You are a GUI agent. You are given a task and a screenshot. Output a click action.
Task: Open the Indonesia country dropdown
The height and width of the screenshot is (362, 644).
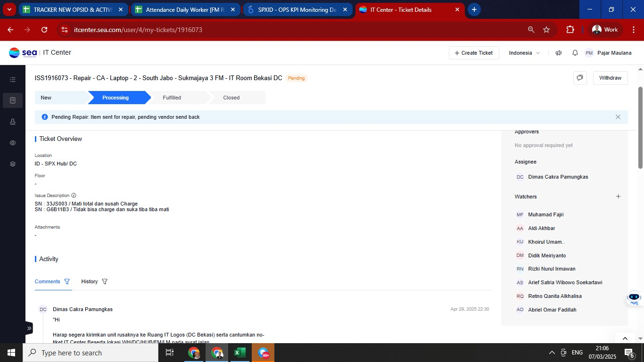tap(524, 53)
